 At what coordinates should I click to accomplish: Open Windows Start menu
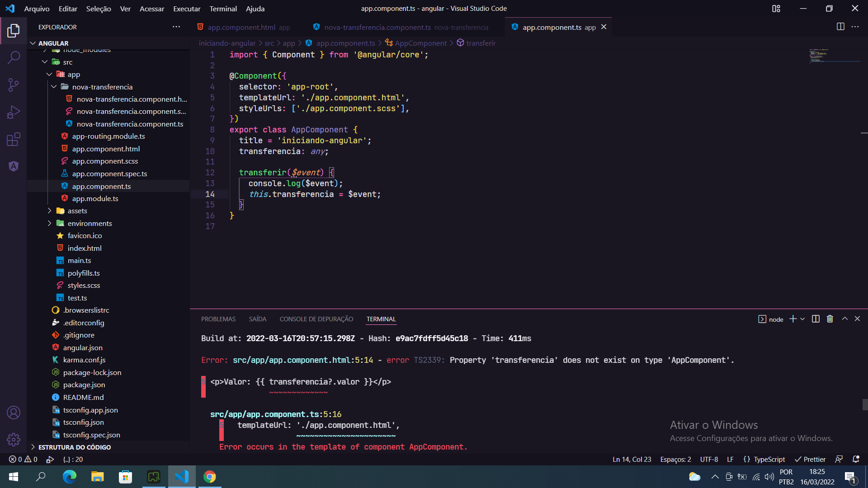(14, 477)
